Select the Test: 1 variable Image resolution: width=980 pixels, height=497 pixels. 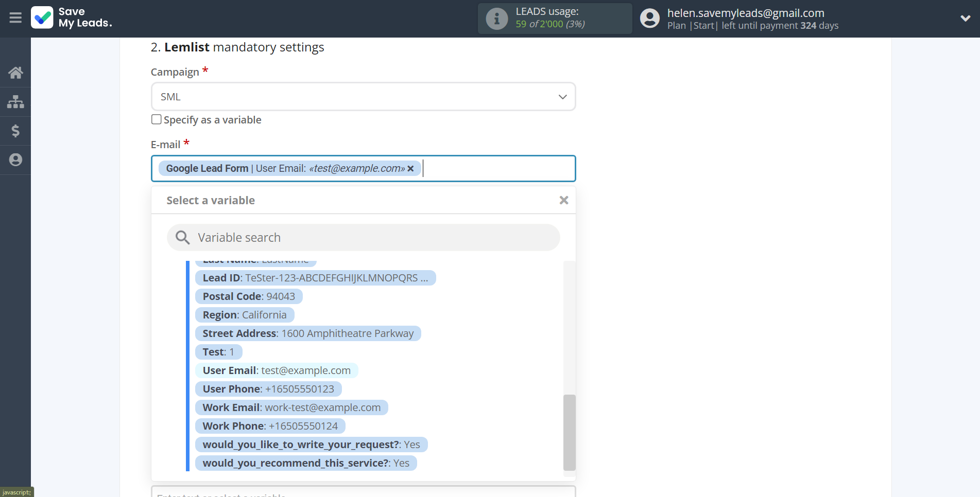tap(218, 352)
